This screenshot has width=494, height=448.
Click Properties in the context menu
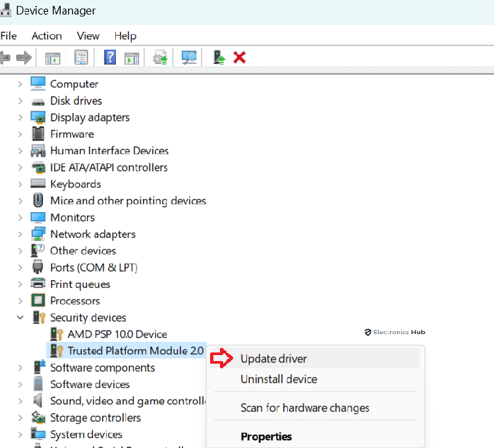coord(266,436)
